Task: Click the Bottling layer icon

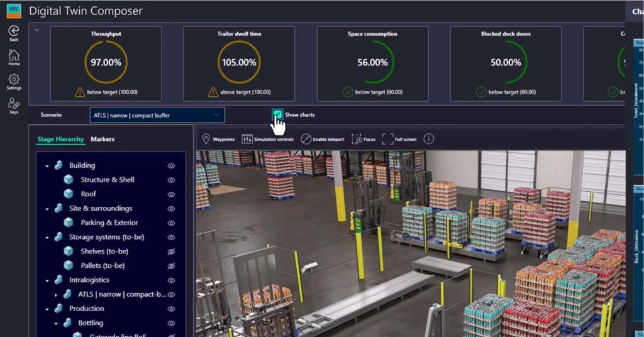Action: (x=68, y=323)
